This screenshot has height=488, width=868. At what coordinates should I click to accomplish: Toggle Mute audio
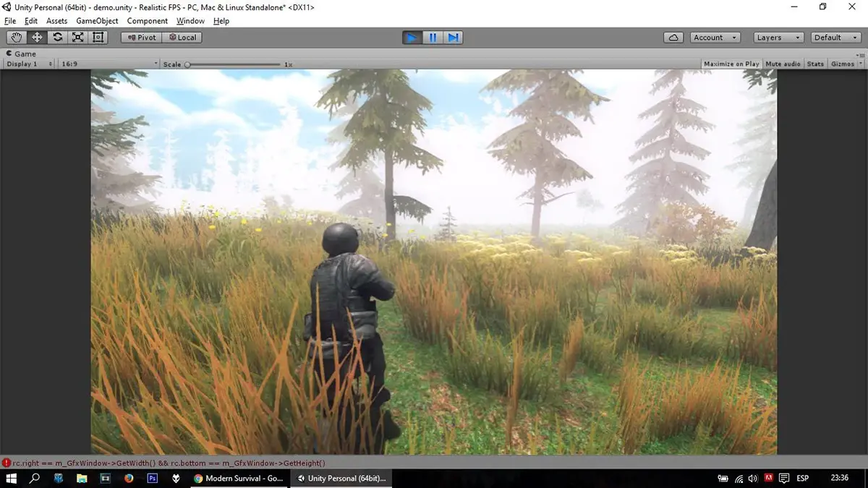[783, 64]
